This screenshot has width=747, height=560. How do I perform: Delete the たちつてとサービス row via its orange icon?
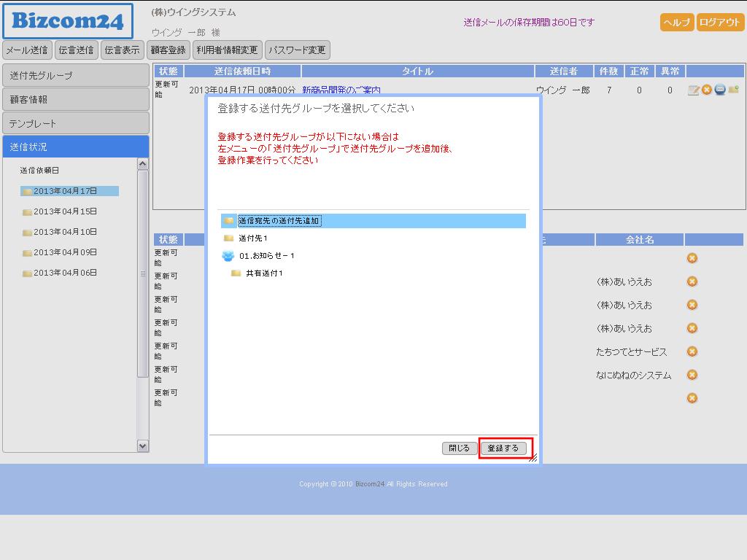[x=692, y=351]
